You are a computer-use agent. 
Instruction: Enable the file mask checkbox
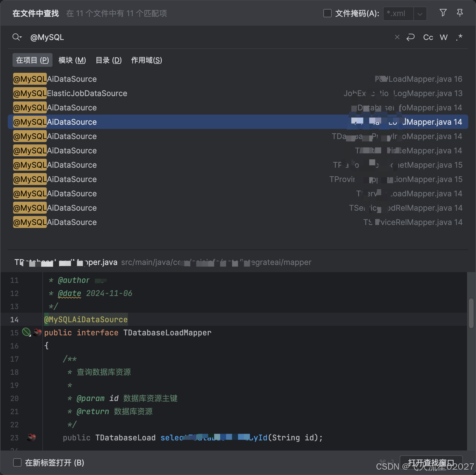[x=327, y=13]
